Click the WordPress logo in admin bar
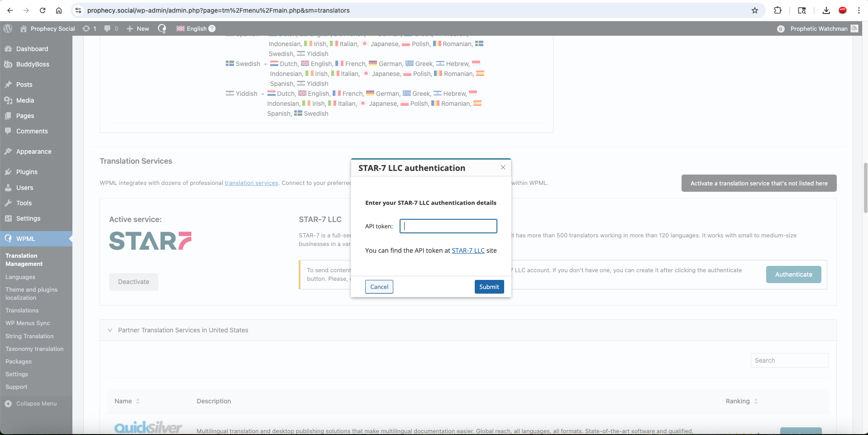 click(8, 28)
